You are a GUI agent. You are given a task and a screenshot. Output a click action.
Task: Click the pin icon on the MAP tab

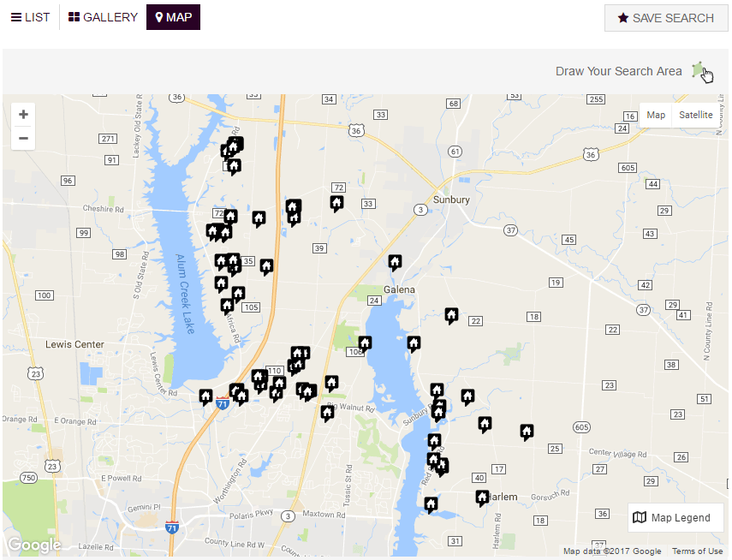(158, 16)
